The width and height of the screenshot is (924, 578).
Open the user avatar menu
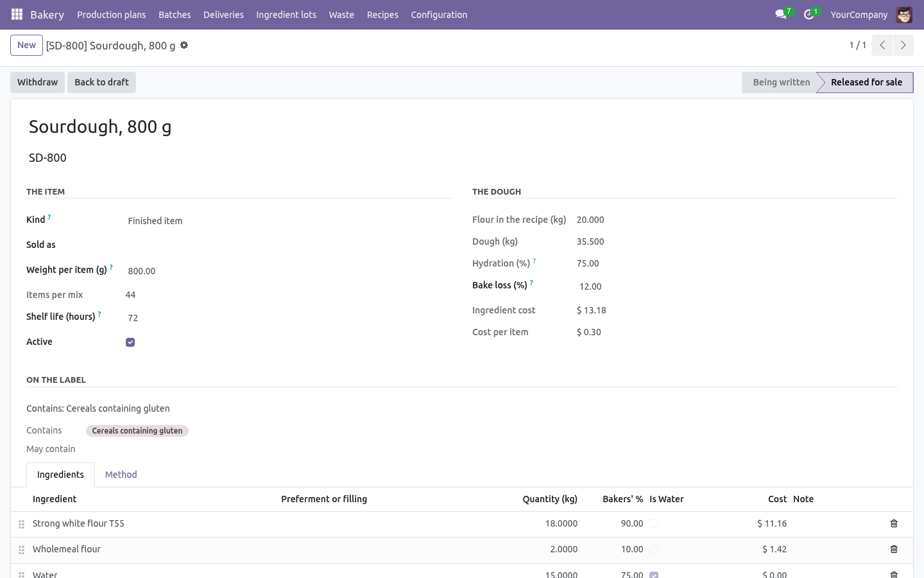tap(904, 14)
